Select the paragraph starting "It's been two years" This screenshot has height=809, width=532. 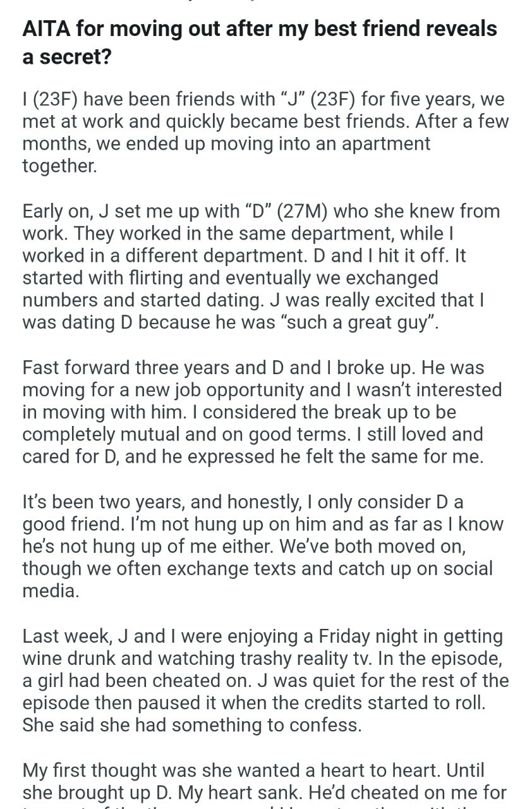click(x=259, y=545)
